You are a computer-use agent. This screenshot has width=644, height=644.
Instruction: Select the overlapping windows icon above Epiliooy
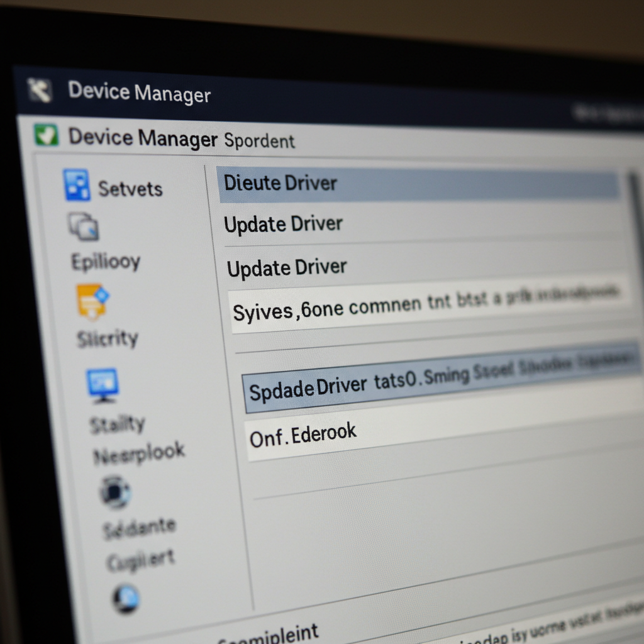[84, 226]
